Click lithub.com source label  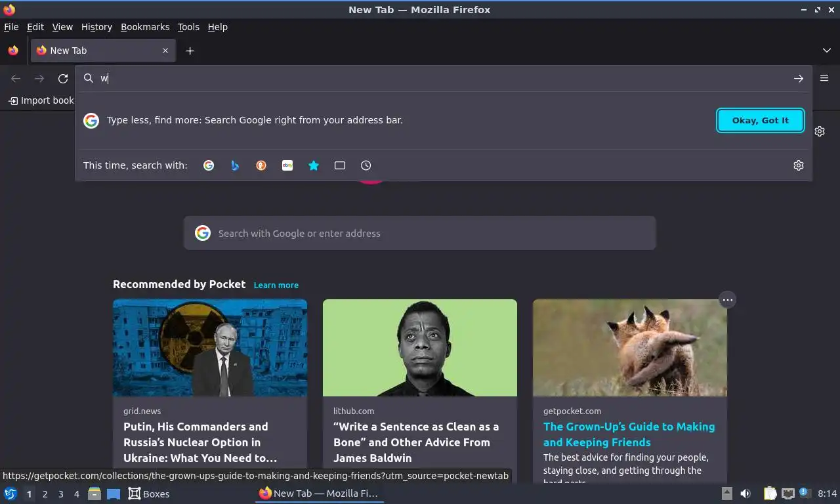354,411
